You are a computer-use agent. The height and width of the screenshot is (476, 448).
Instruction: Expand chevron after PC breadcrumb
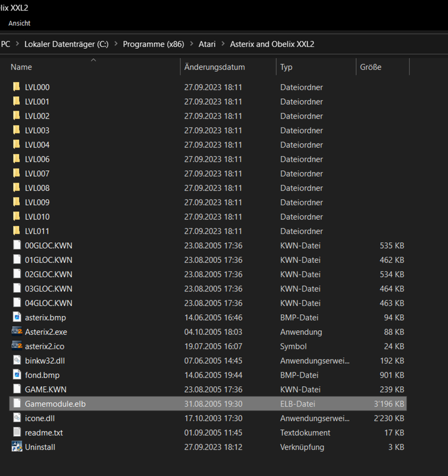17,44
